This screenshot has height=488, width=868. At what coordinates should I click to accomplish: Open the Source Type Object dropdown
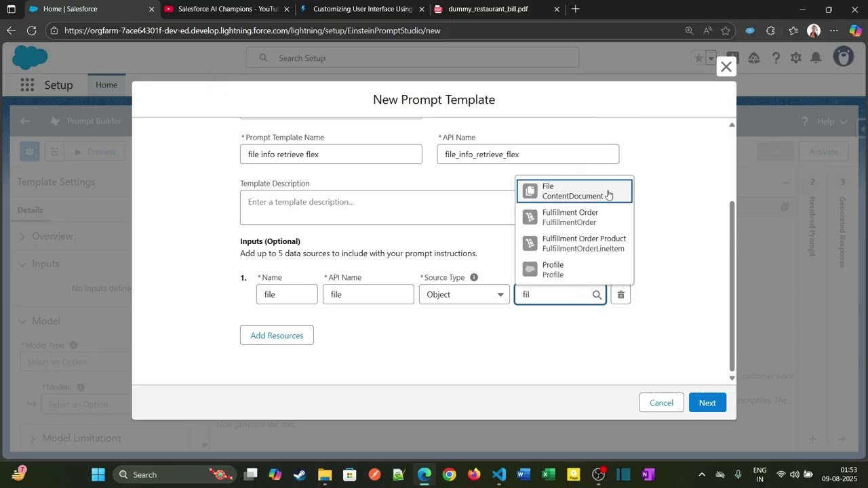coord(465,295)
